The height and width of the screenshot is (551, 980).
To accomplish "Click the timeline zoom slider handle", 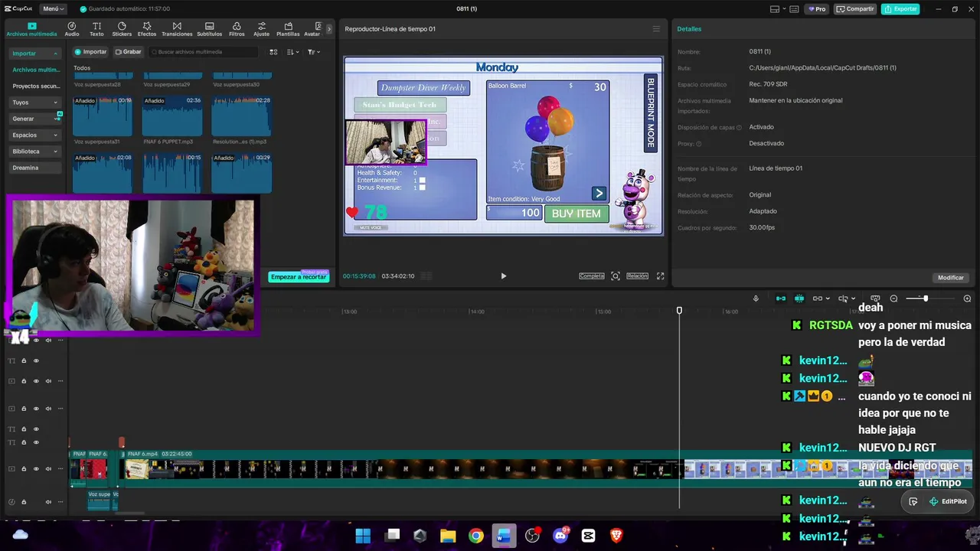I will tap(926, 298).
